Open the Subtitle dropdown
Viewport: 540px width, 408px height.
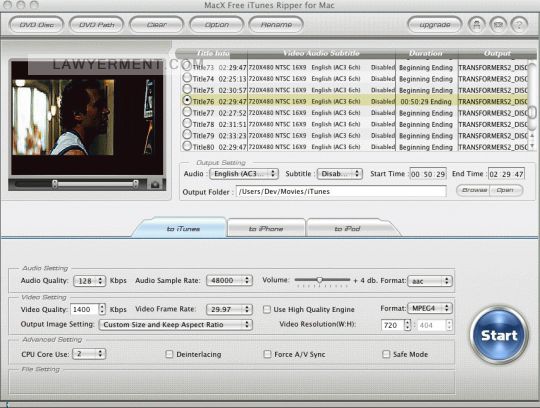(x=340, y=174)
